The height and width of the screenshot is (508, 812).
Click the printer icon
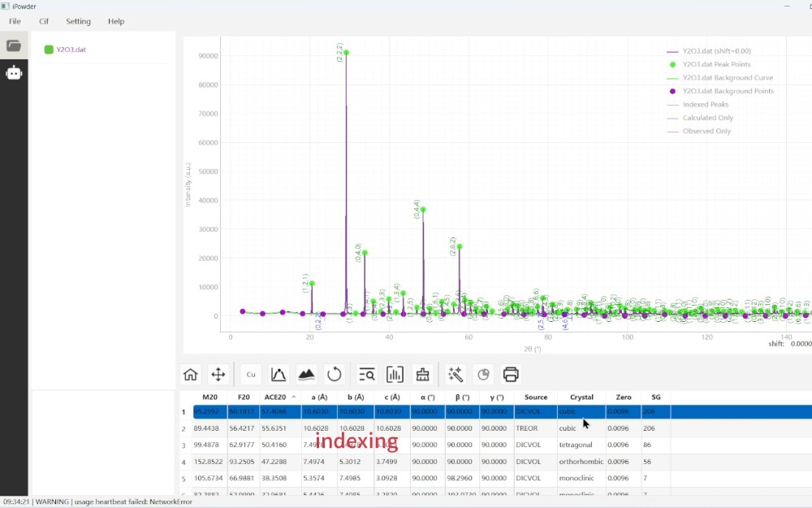click(x=511, y=374)
